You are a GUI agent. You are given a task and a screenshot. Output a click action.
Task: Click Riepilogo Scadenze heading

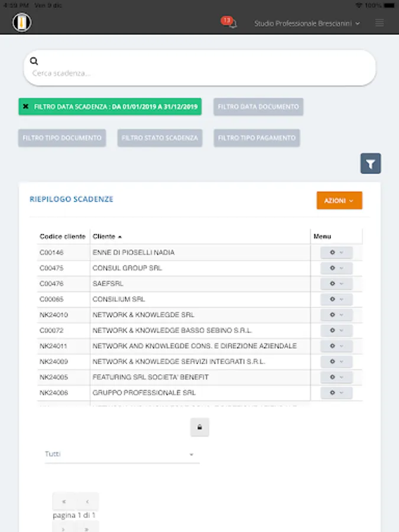[72, 199]
